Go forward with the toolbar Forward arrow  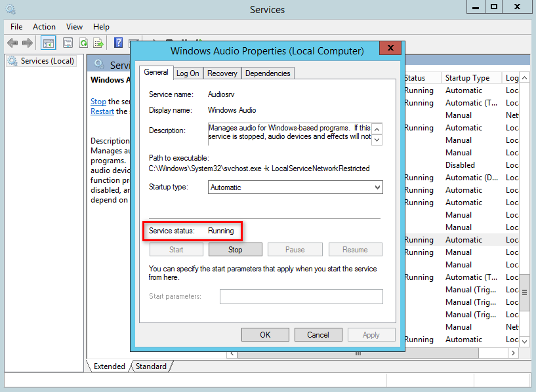tap(28, 43)
